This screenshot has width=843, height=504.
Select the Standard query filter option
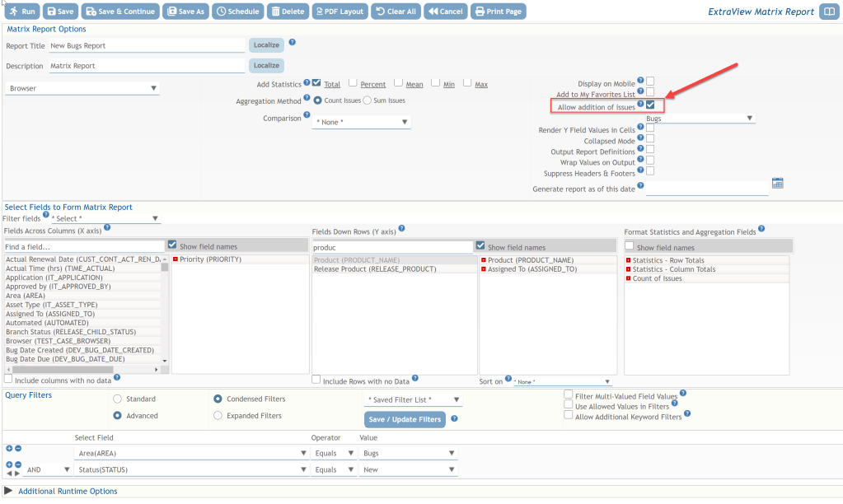click(x=117, y=399)
